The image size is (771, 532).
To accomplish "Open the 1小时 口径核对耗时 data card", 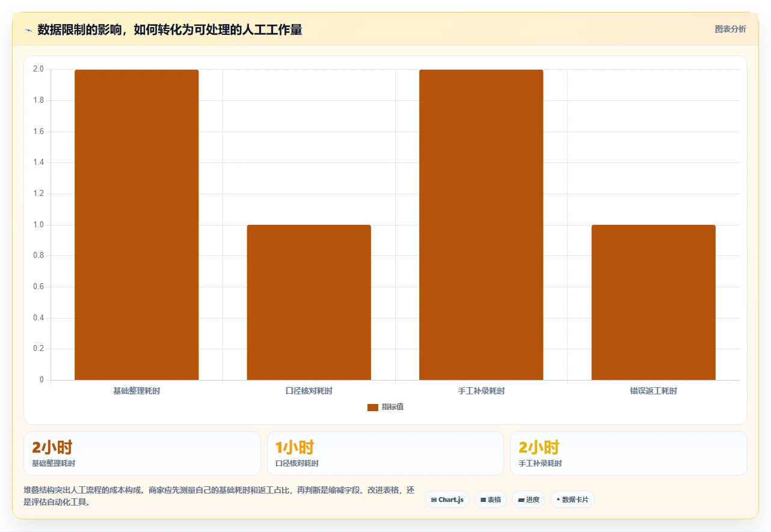I will click(385, 453).
